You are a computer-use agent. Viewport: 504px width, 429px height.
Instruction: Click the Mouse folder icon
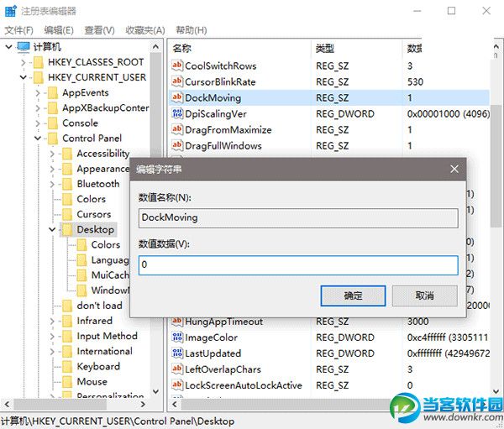(67, 382)
